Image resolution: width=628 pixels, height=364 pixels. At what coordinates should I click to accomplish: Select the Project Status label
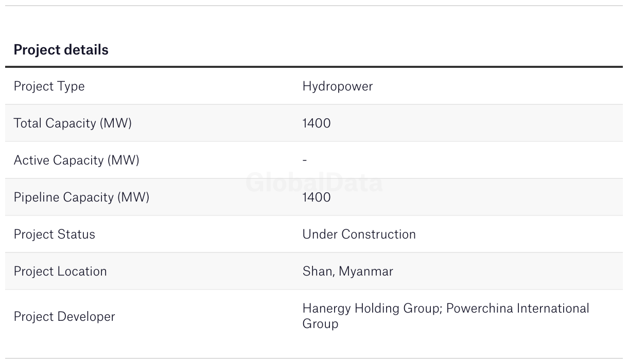[x=55, y=234]
